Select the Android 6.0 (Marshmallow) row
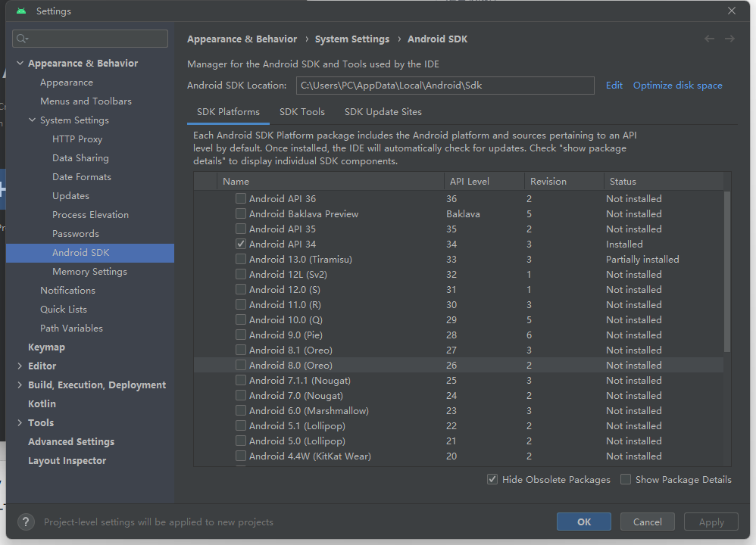The height and width of the screenshot is (545, 756). (x=458, y=410)
